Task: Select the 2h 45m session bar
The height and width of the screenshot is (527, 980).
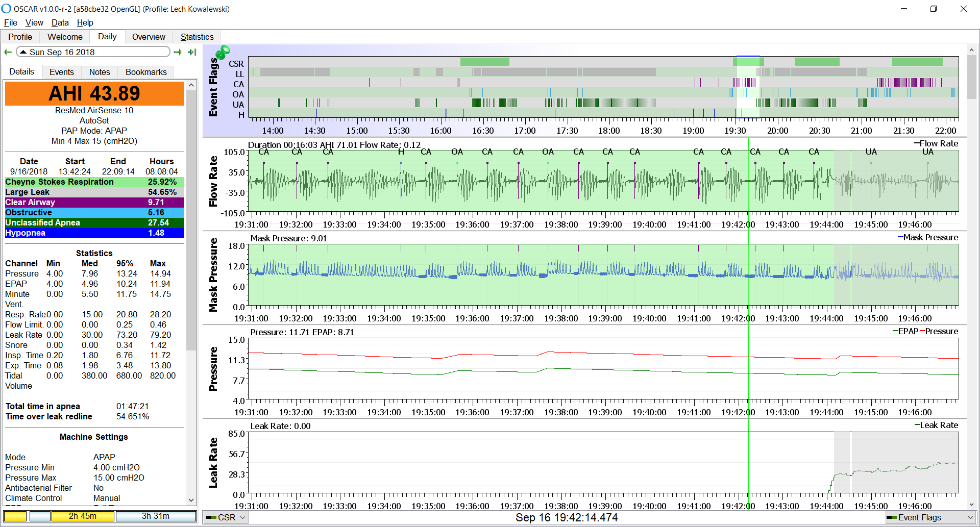Action: coord(83,516)
